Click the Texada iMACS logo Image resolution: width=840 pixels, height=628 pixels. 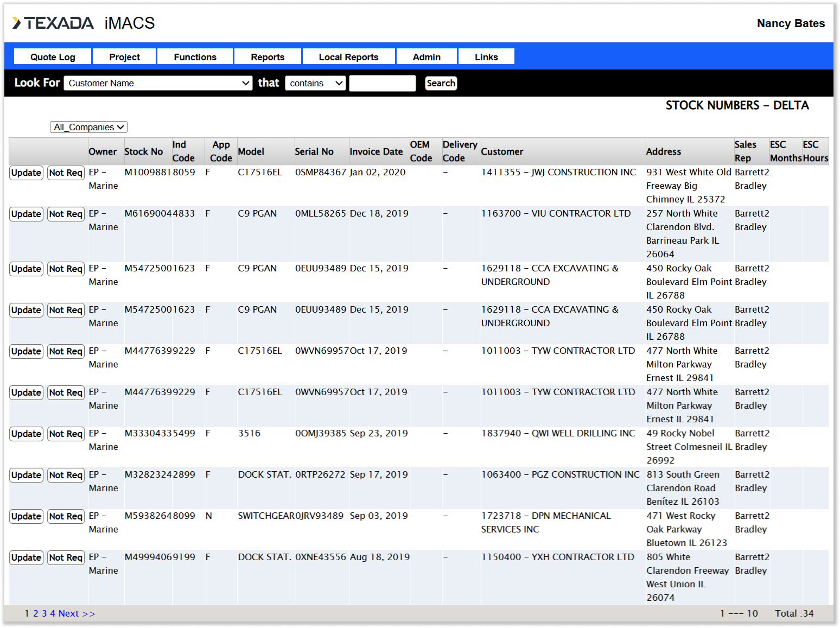click(83, 23)
